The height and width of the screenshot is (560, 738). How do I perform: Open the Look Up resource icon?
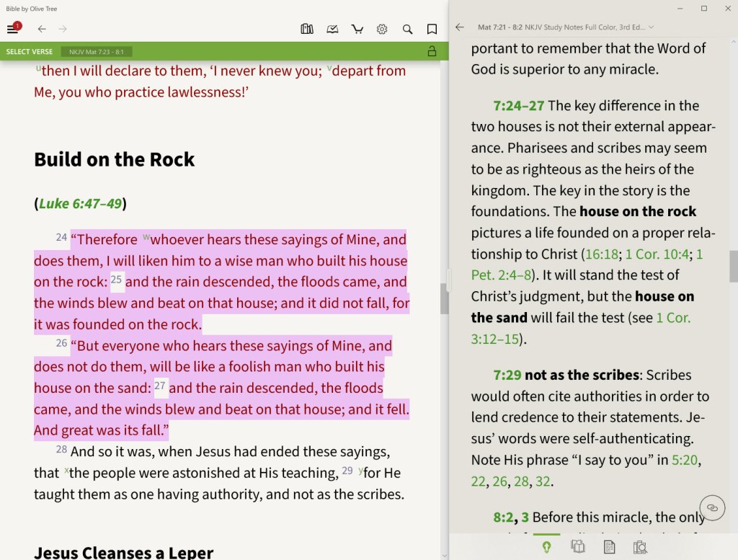coord(640,547)
